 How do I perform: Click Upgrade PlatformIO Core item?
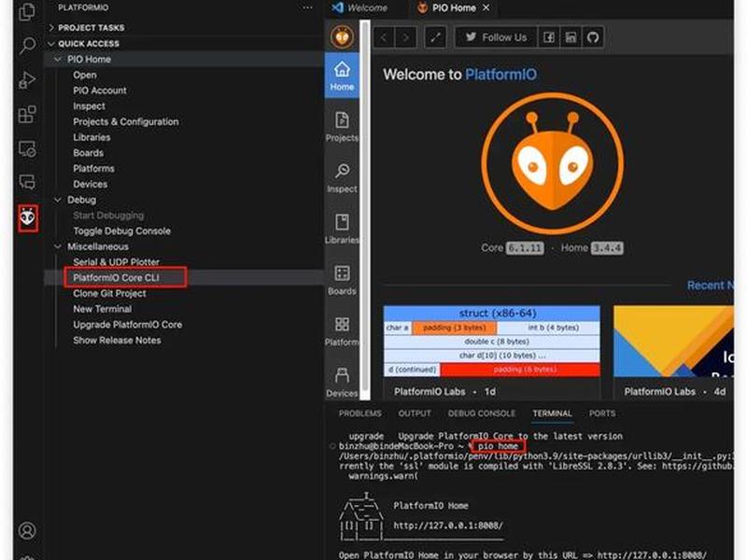pos(127,325)
